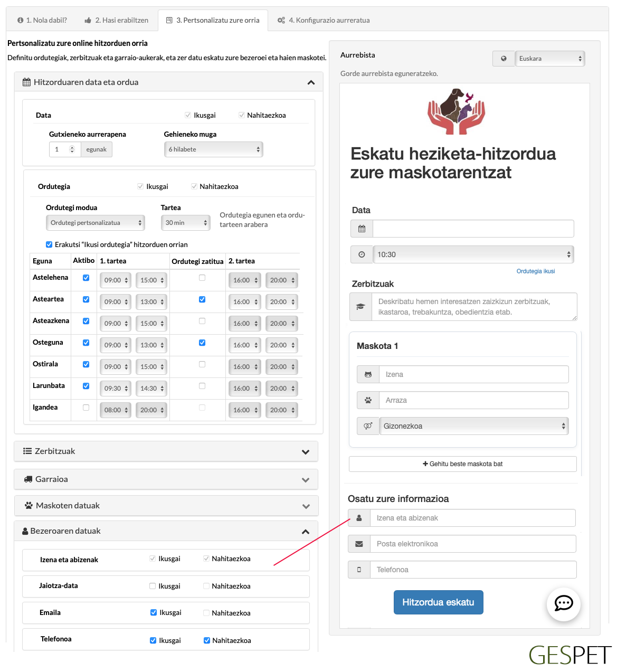Click the gender icon beside Gizonezkoa

point(368,426)
